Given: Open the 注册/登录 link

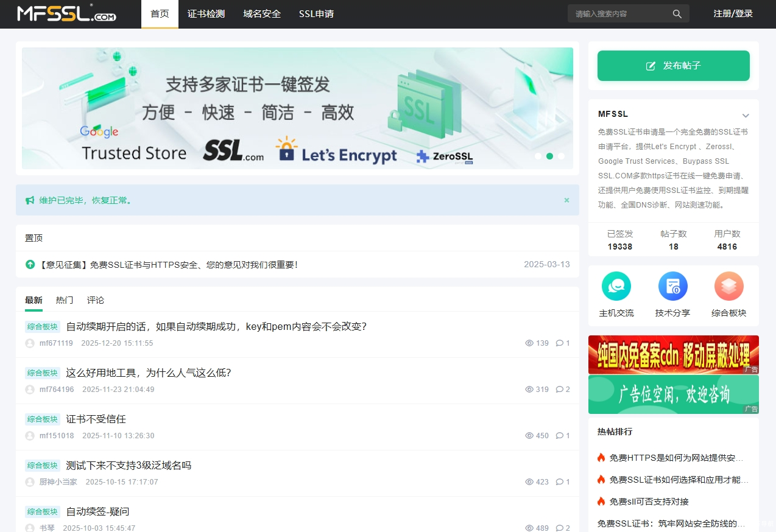Looking at the screenshot, I should (733, 13).
